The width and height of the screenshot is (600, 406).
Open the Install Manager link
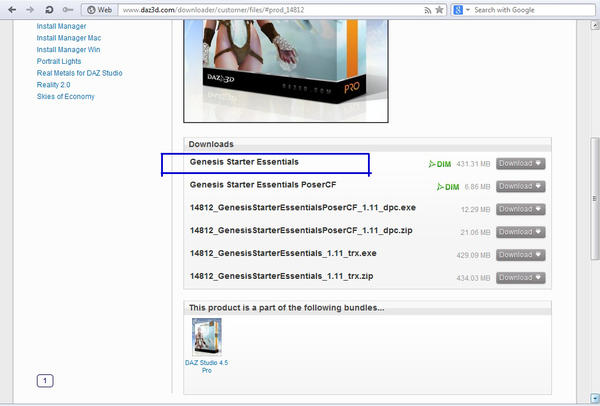tap(61, 26)
